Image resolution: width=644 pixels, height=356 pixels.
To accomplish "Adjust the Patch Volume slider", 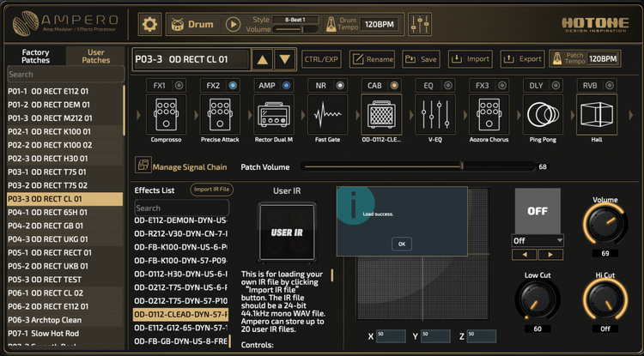I will tap(418, 166).
